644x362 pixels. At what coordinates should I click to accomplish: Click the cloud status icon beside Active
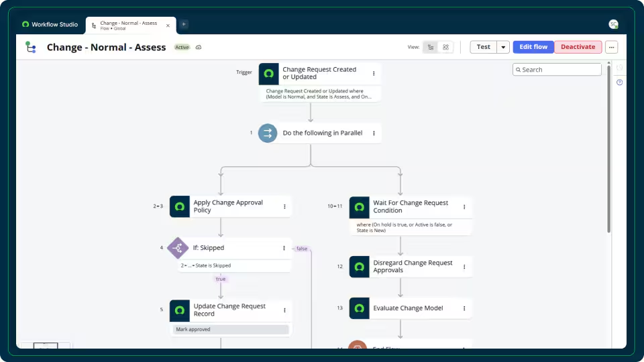tap(199, 47)
